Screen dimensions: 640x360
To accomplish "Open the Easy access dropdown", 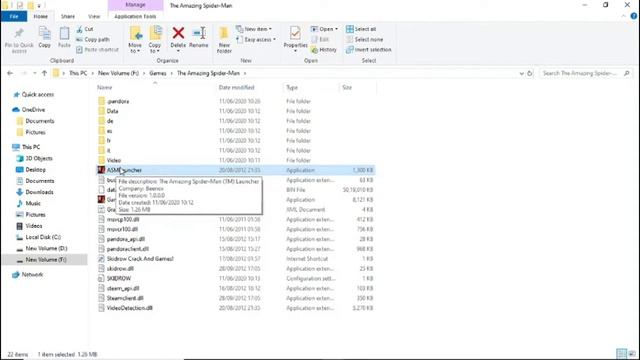I will coord(256,40).
